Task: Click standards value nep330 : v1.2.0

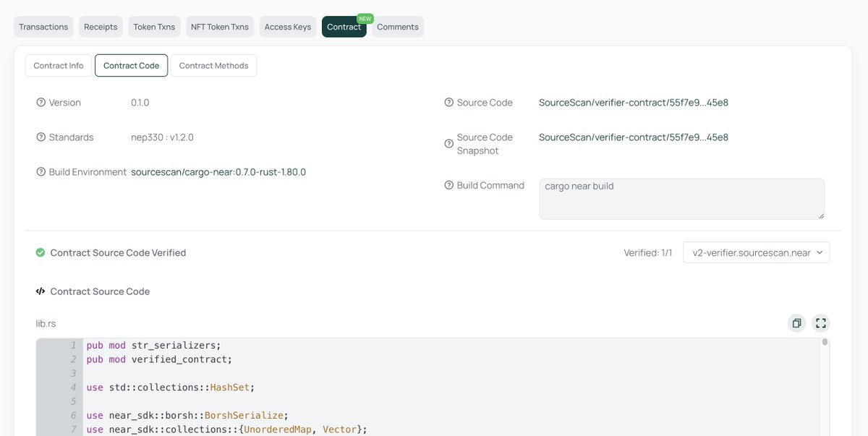Action: (x=162, y=137)
